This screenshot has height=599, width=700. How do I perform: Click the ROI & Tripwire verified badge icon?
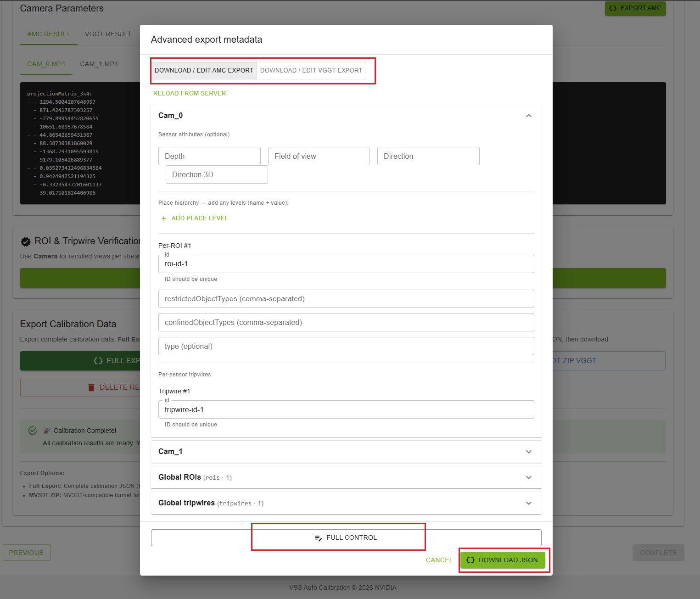tap(26, 241)
